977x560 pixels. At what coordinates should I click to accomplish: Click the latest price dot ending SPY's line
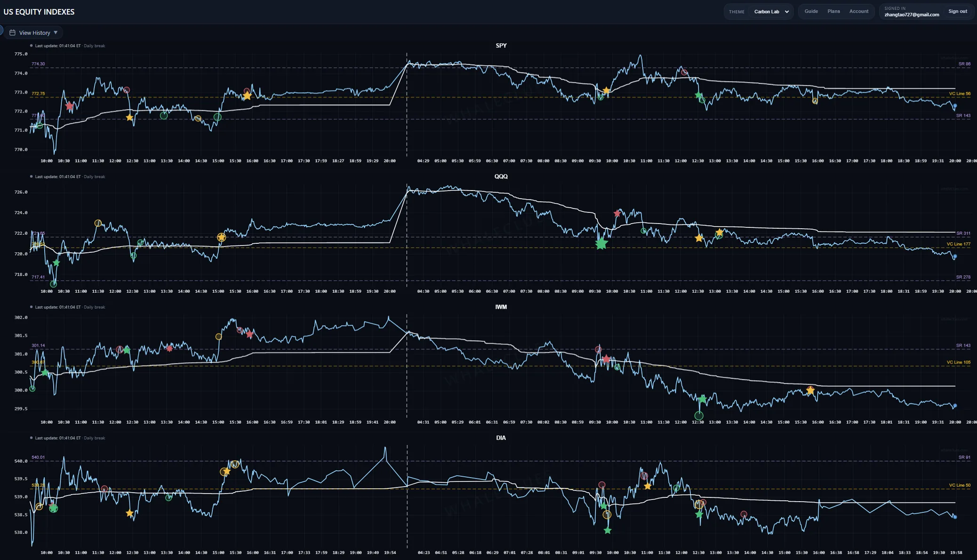click(x=955, y=106)
